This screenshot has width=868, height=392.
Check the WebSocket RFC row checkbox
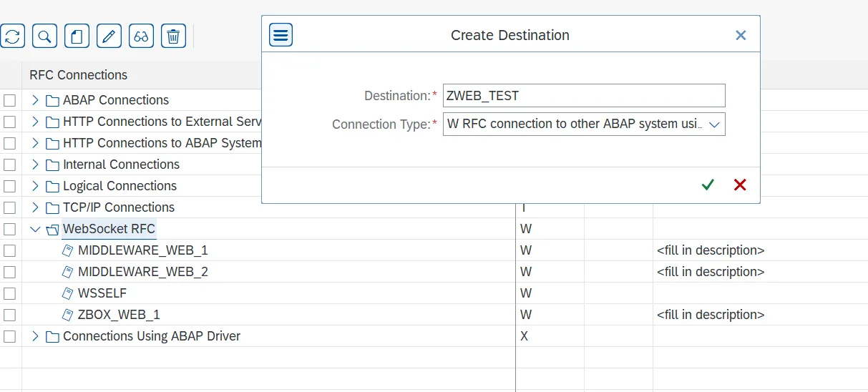[x=9, y=229]
